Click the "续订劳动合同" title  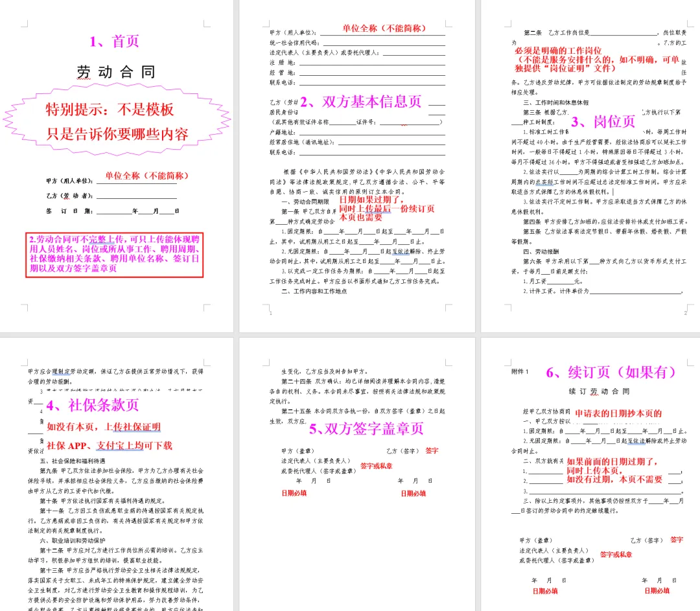point(599,391)
